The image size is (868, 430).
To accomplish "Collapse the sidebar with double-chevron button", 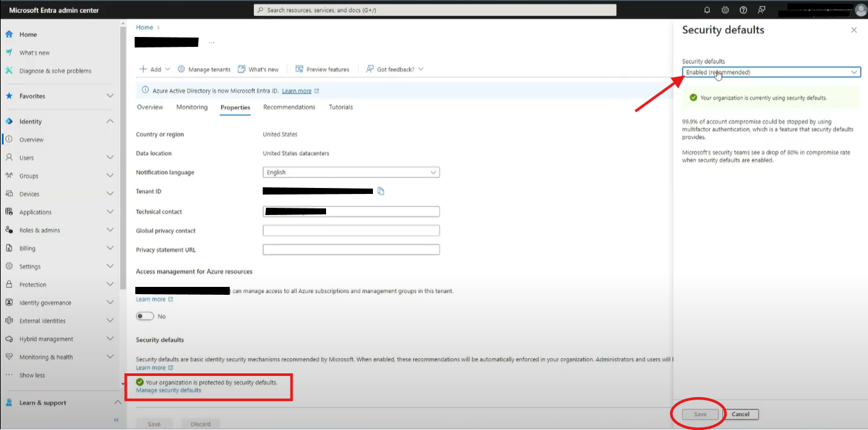I will tap(116, 420).
